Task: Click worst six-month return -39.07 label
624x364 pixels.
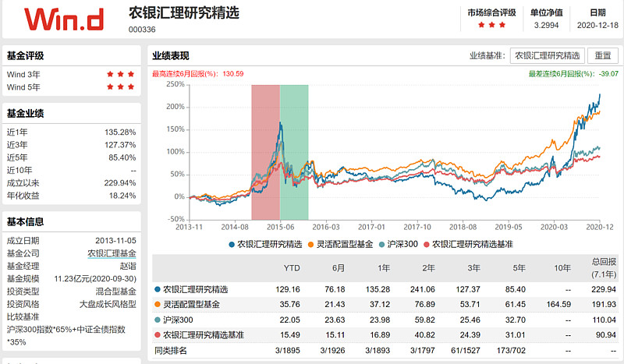Action: pos(573,73)
